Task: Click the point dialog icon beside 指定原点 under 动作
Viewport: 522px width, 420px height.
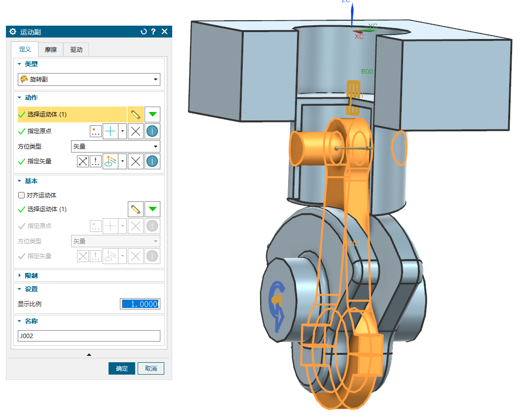Action: [96, 131]
